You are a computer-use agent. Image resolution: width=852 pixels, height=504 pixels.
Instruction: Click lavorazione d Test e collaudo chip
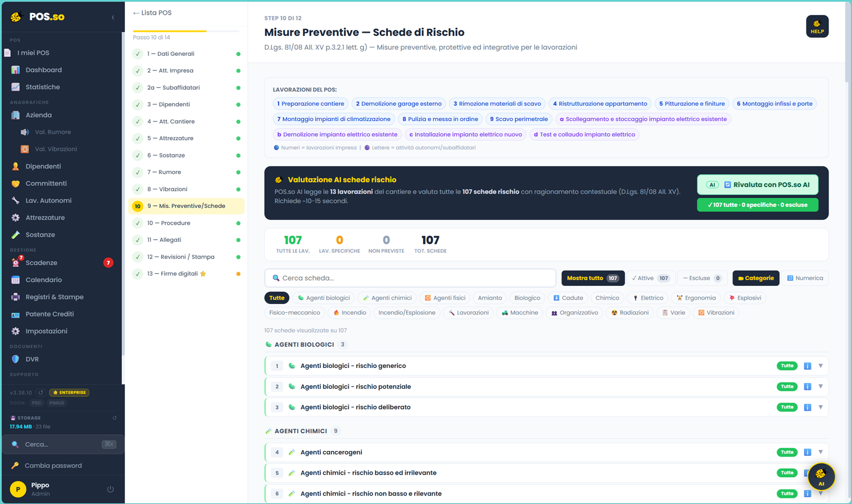click(x=585, y=134)
